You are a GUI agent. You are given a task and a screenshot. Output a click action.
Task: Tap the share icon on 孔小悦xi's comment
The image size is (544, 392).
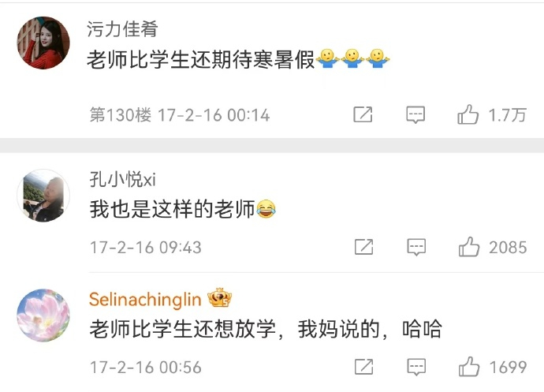pyautogui.click(x=363, y=247)
